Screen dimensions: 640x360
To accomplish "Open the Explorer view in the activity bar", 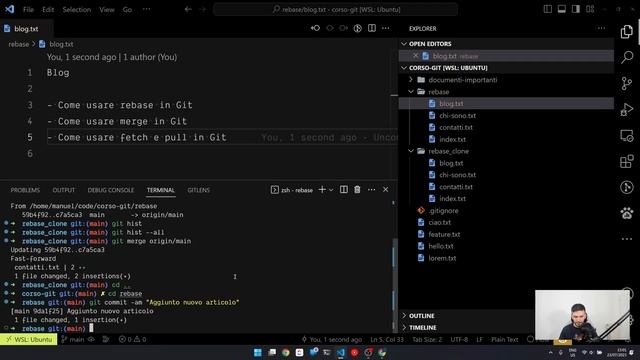I will [x=627, y=31].
